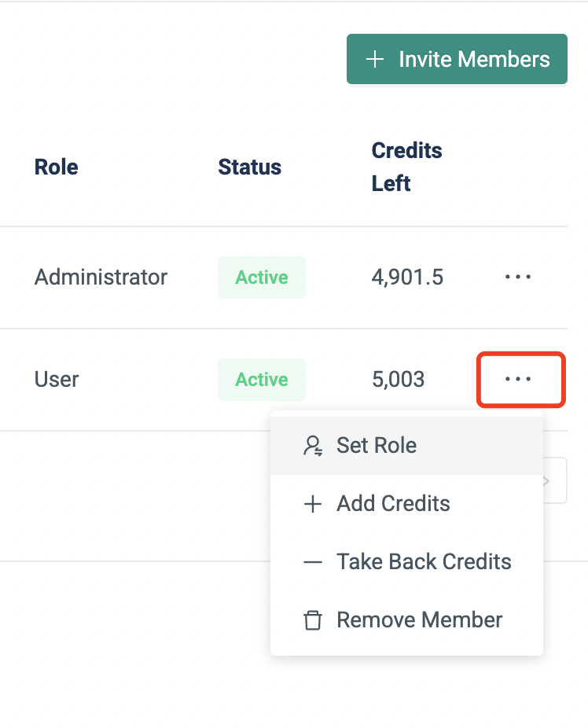Screen dimensions: 588x728
Task: Click the Administrator role cell
Action: click(101, 277)
